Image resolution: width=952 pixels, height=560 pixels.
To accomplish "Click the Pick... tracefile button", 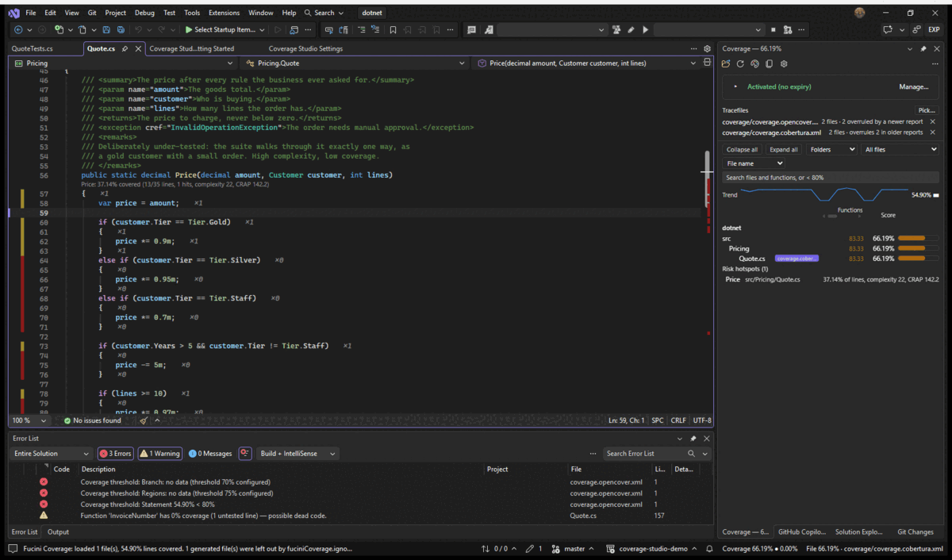I will point(927,110).
